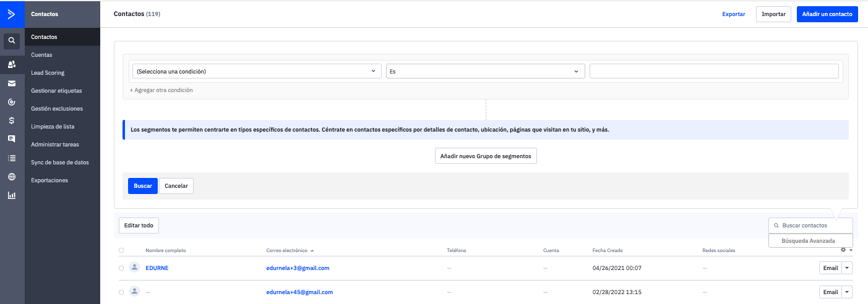Image resolution: width=868 pixels, height=304 pixels.
Task: Click the ActiveCampaign logo icon
Action: tap(12, 14)
